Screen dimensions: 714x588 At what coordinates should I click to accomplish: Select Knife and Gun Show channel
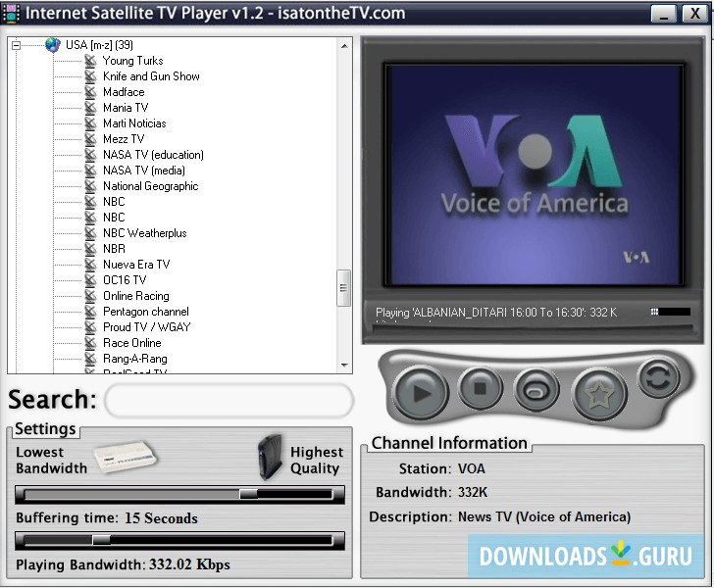coord(151,76)
